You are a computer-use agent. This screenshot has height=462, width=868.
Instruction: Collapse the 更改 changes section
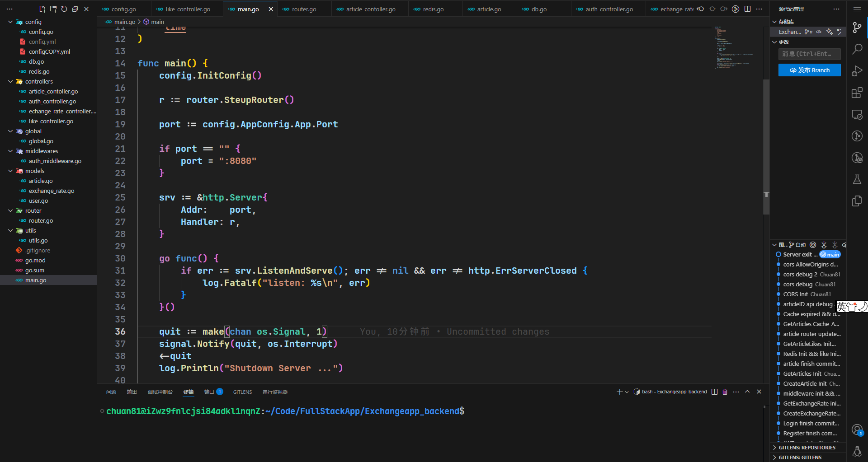point(774,42)
